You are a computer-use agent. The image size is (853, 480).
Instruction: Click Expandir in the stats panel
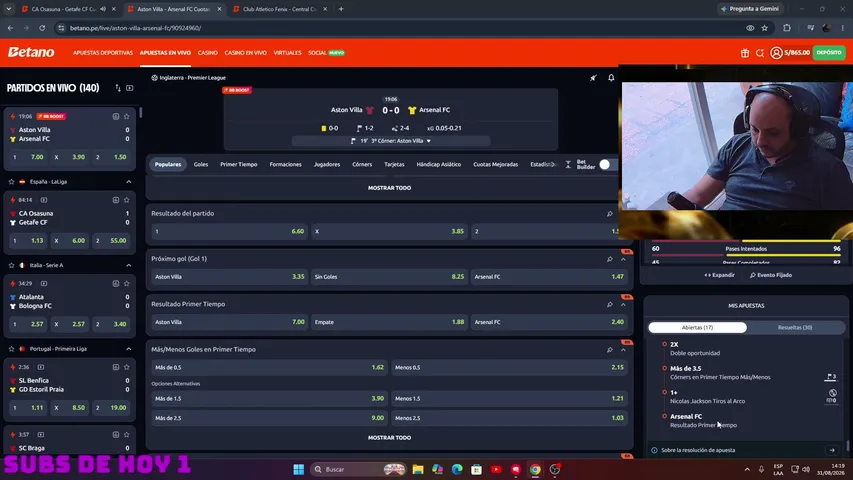(x=719, y=275)
